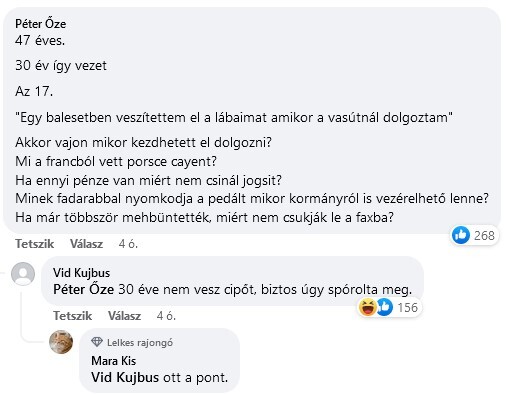Screen dimensions: 512x394
Task: View the 268 reactions count
Action: (x=484, y=236)
